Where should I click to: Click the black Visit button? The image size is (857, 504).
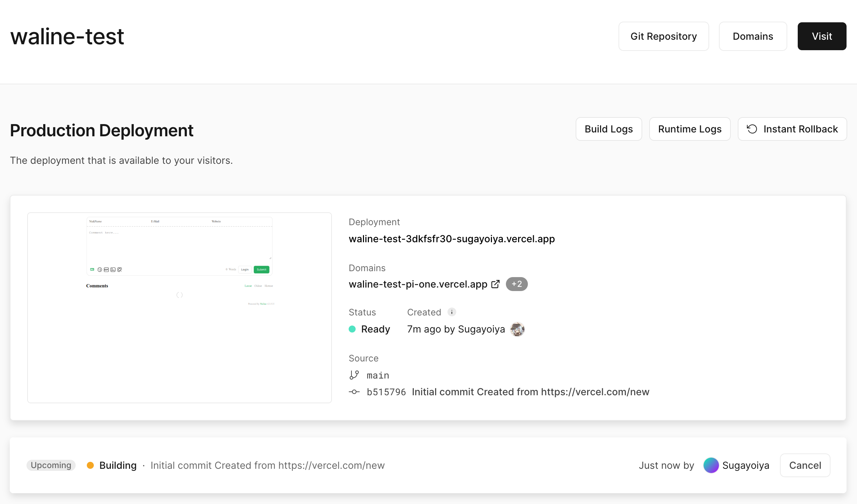(x=822, y=36)
